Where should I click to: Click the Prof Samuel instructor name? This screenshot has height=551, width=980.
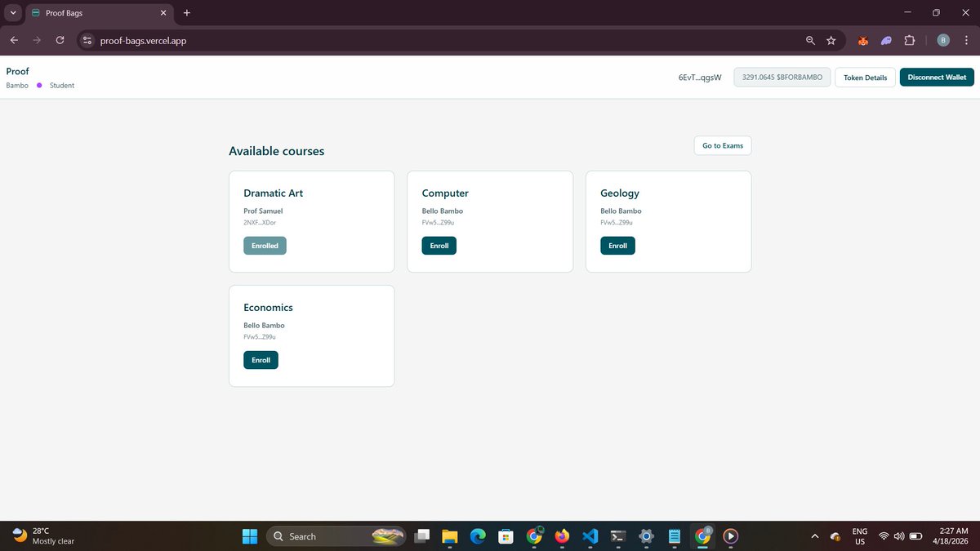[x=263, y=211]
